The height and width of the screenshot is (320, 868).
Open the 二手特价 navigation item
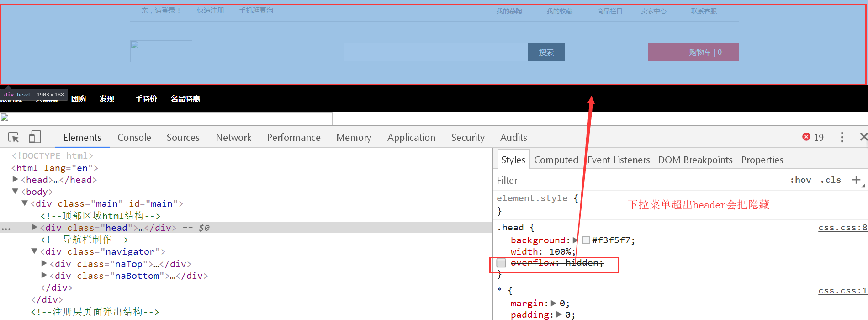pos(143,99)
